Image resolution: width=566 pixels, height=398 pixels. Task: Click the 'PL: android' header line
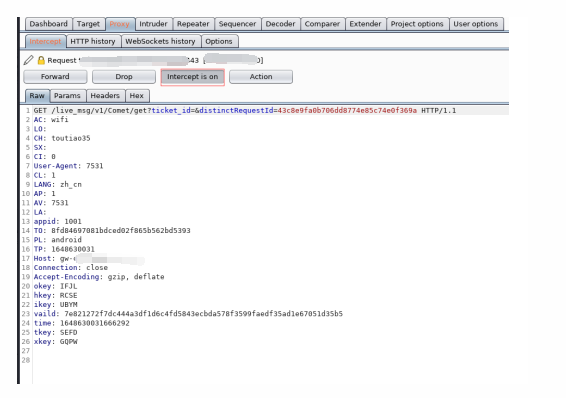(x=58, y=240)
